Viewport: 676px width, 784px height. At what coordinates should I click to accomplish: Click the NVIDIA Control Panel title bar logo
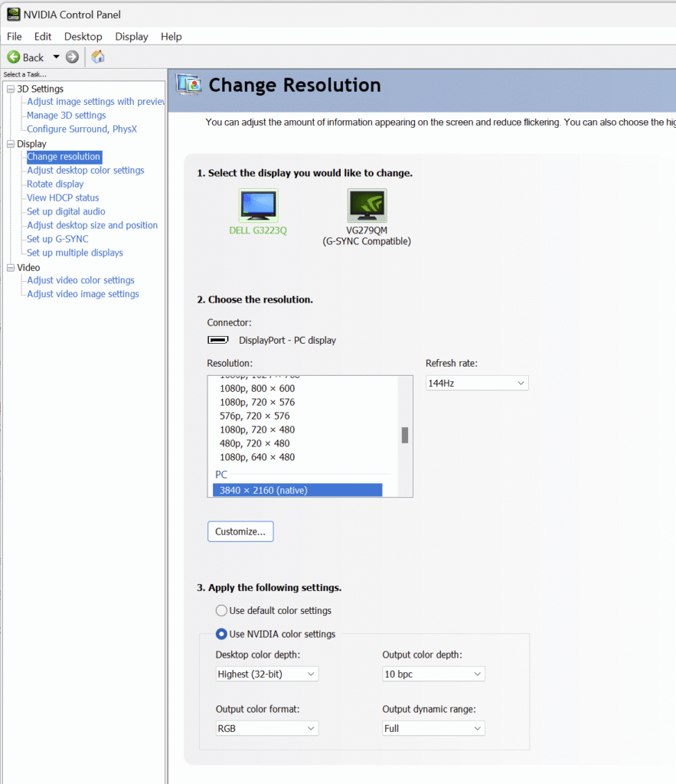click(13, 15)
